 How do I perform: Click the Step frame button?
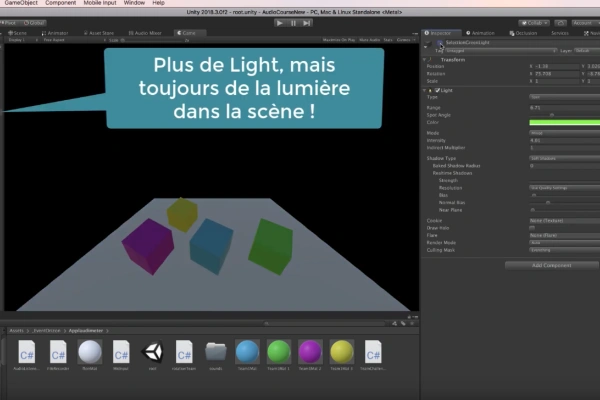(x=307, y=22)
